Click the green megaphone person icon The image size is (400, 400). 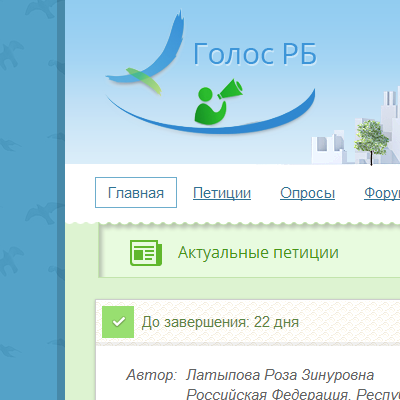point(219,102)
